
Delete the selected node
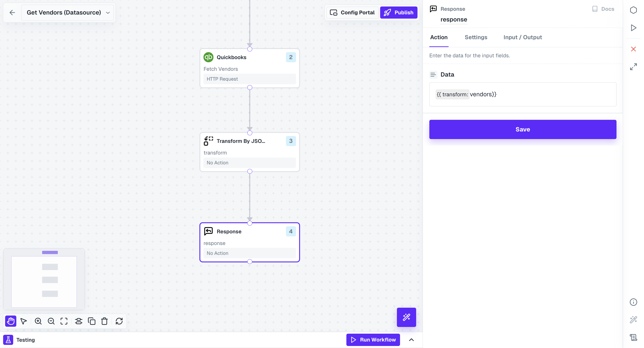104,321
